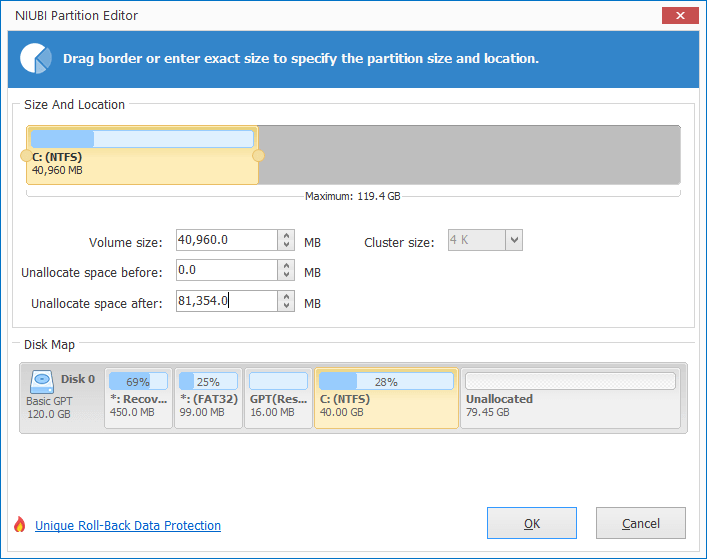
Task: Select the FAT32 99.00 MB partition
Action: pos(208,398)
